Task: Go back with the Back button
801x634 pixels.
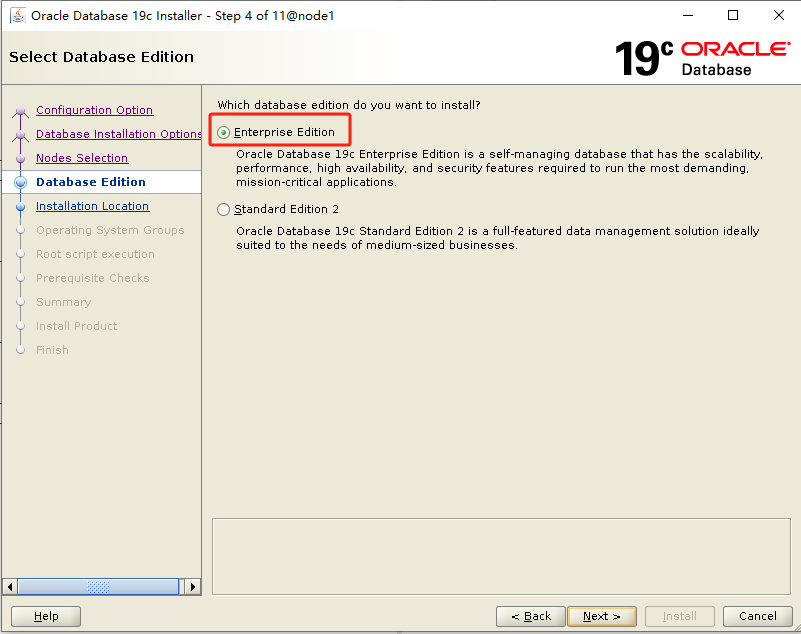Action: [531, 616]
